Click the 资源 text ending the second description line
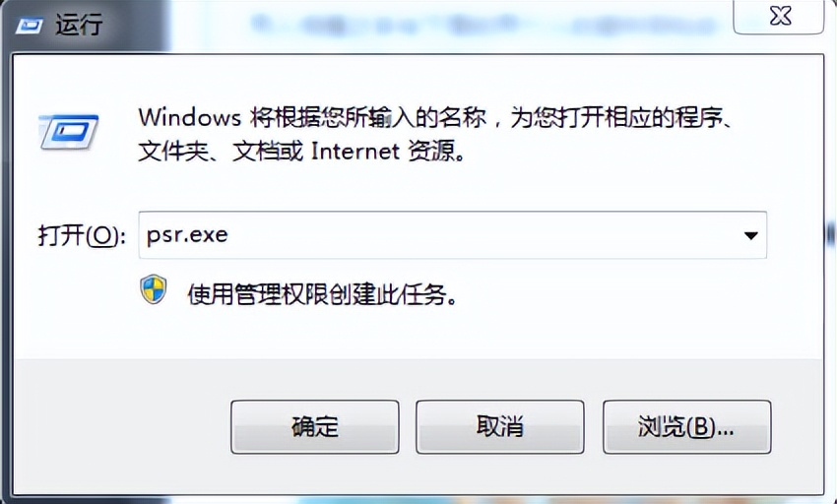This screenshot has width=837, height=504. [x=432, y=151]
